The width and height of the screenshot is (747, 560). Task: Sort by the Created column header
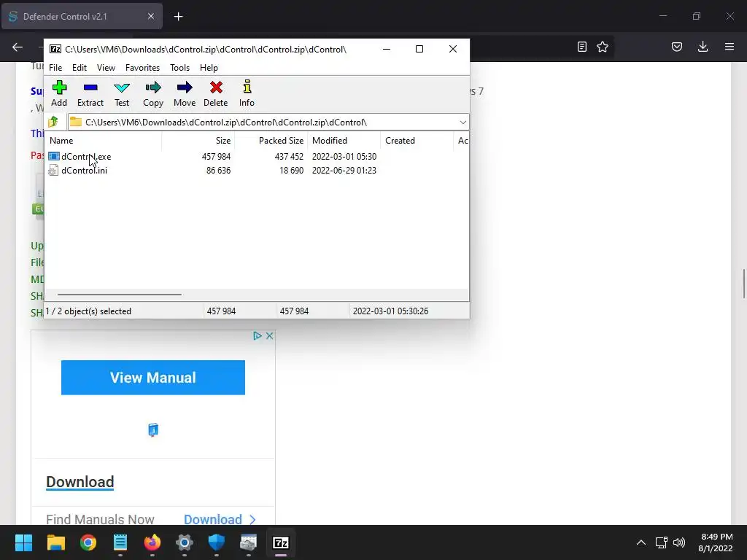[x=417, y=141]
